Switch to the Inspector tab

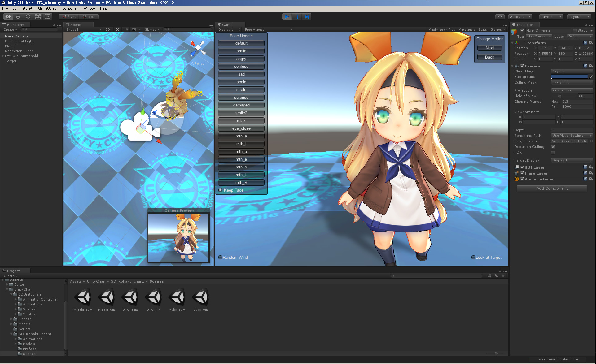coord(525,25)
